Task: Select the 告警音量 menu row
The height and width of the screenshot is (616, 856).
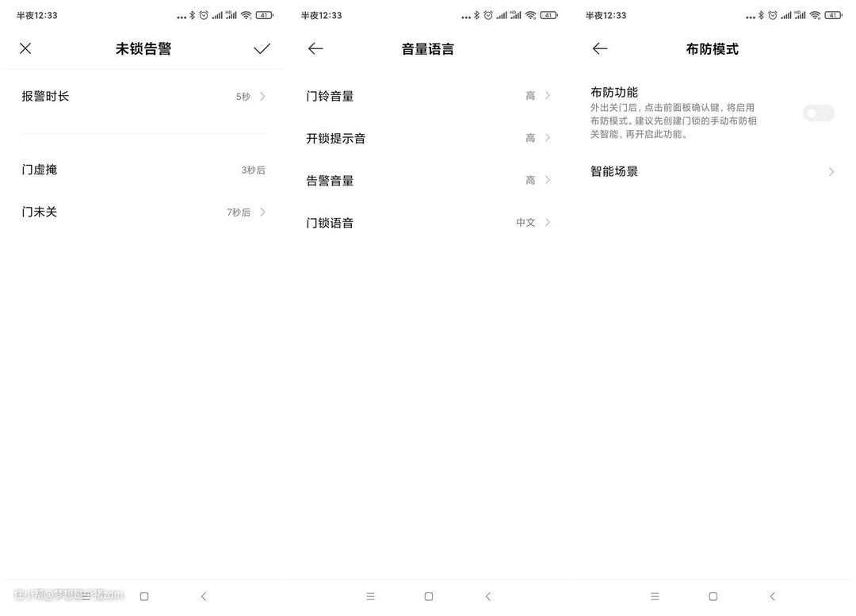Action: click(x=428, y=181)
